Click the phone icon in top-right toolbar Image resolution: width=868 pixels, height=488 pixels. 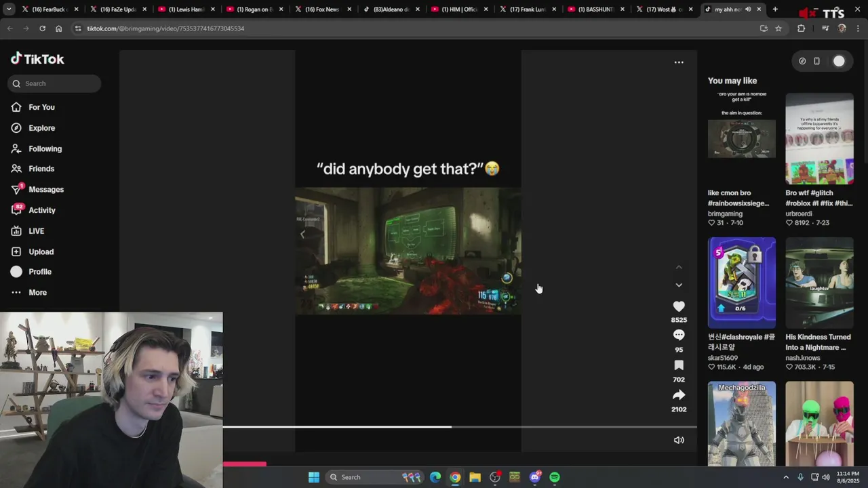pos(817,61)
